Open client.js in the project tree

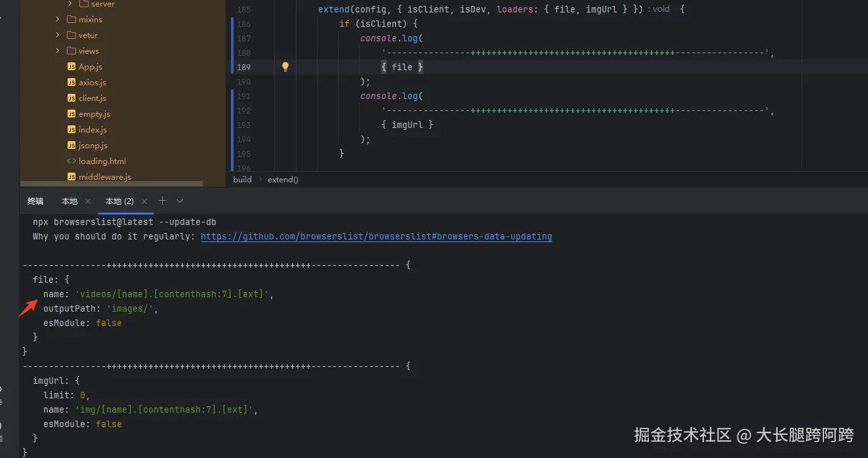[93, 98]
